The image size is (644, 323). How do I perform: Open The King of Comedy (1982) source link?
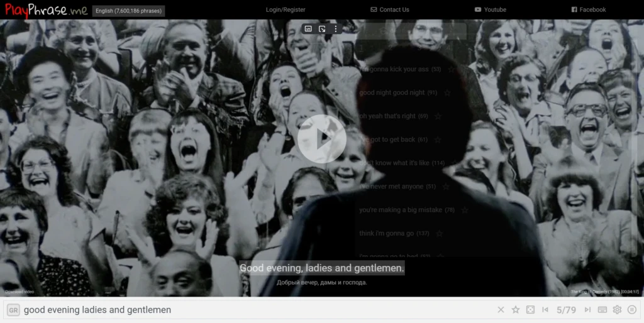604,292
